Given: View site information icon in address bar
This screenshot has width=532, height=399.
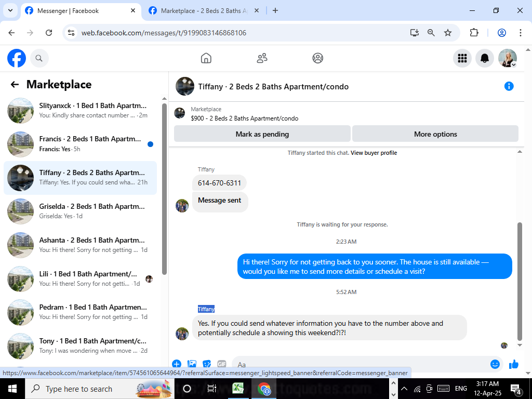Looking at the screenshot, I should tap(71, 33).
